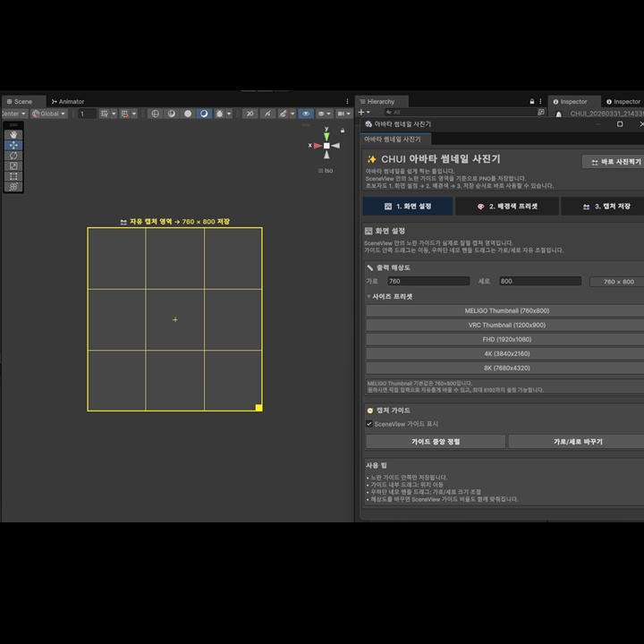
Task: Select the Rect transform tool
Action: (13, 176)
